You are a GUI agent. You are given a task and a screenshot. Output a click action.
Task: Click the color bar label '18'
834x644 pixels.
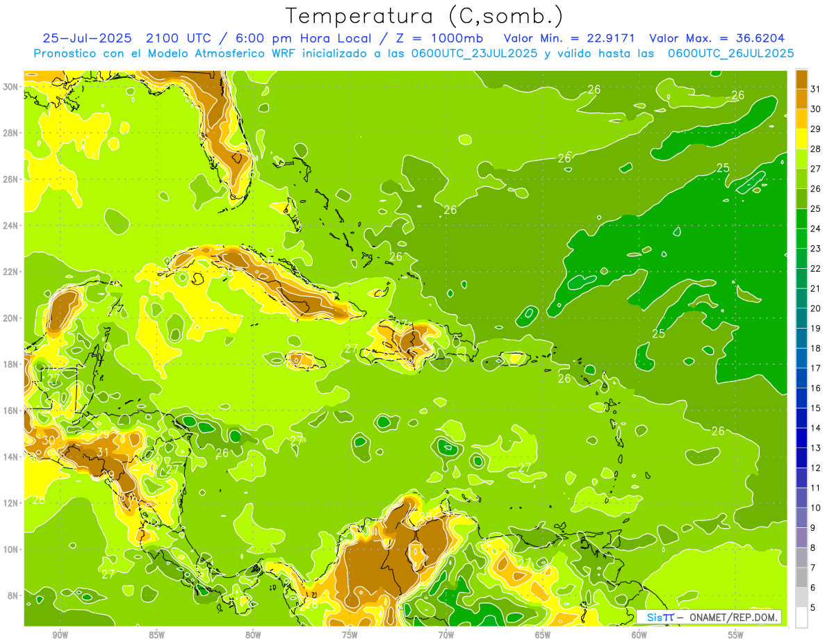[816, 348]
